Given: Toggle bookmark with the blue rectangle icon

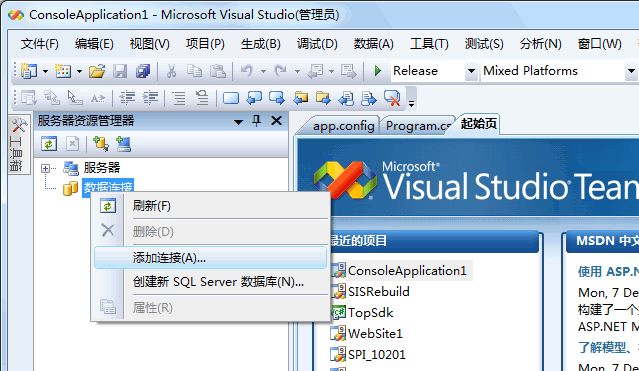Looking at the screenshot, I should tap(231, 98).
